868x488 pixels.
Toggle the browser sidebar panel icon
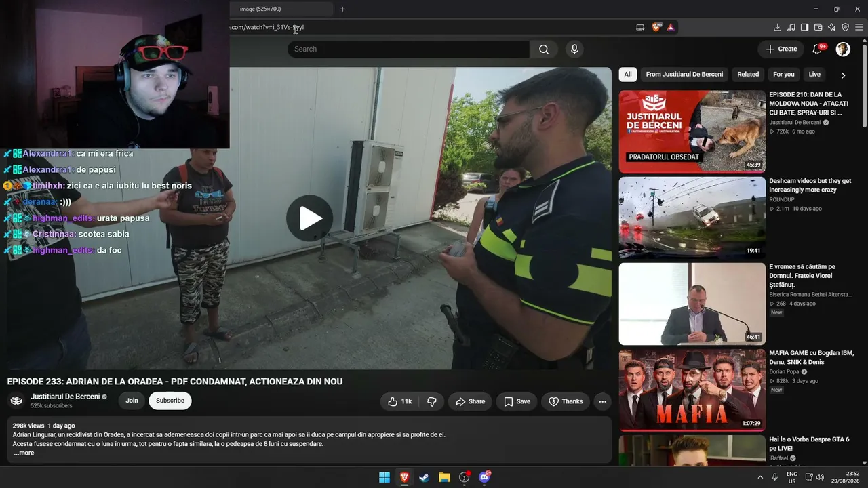[804, 27]
